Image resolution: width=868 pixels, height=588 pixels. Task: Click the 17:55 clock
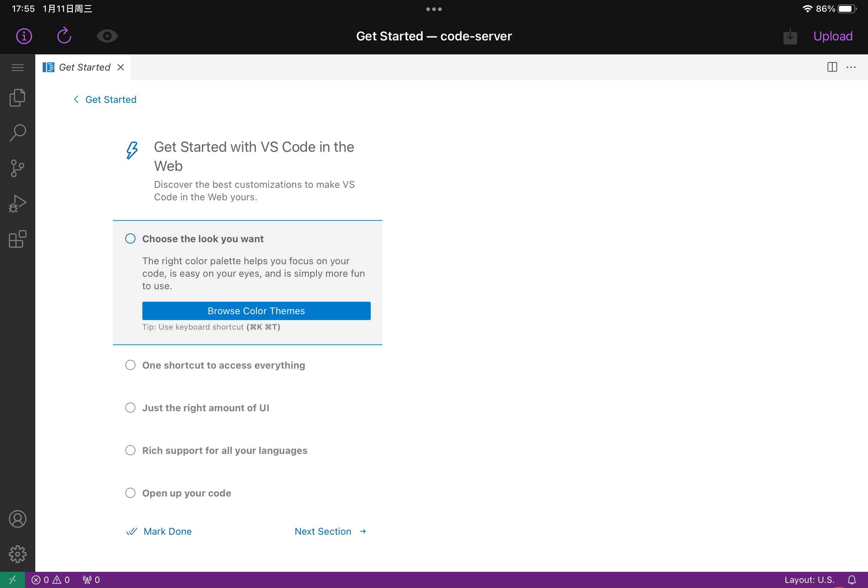point(23,8)
